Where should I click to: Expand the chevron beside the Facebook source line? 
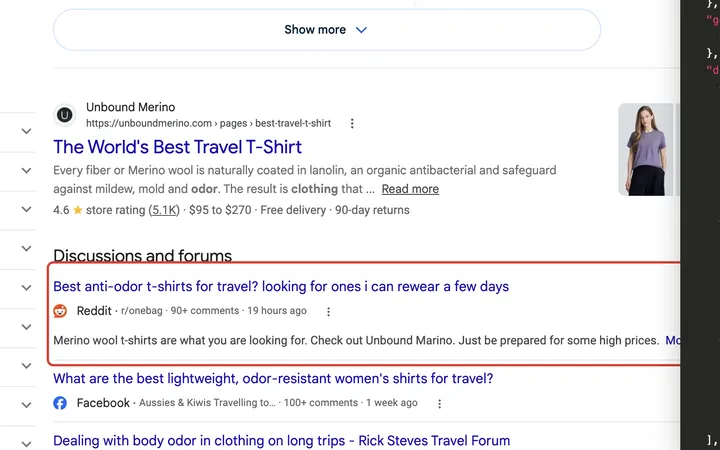(x=27, y=405)
